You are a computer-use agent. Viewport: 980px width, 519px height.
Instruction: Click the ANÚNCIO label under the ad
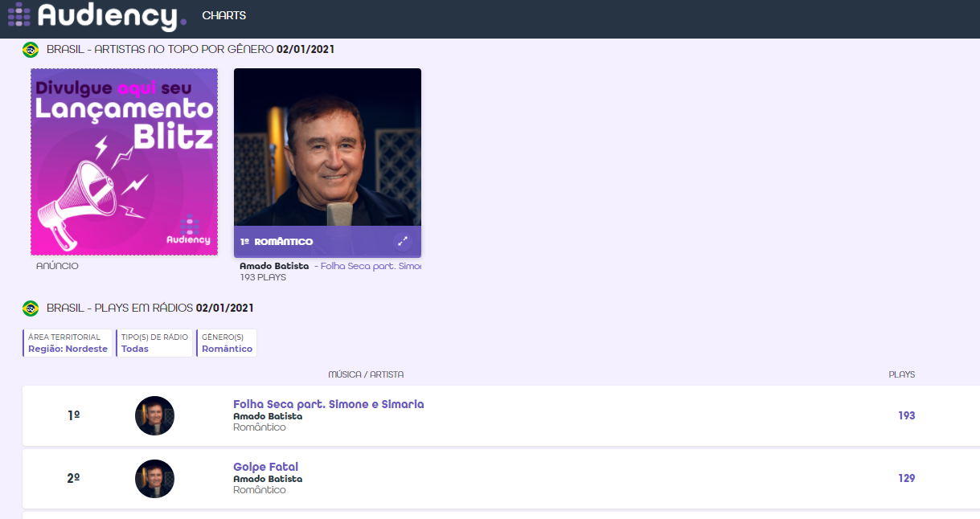[x=57, y=265]
